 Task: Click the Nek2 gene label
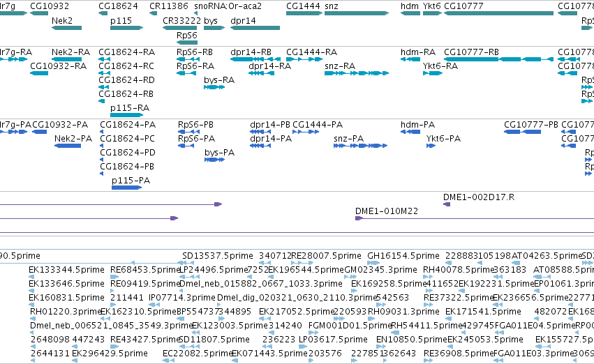[61, 20]
